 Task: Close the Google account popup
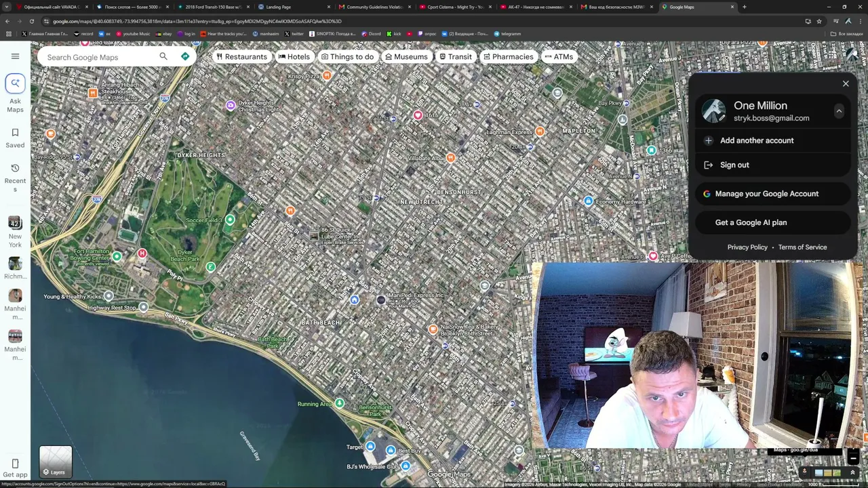coord(846,83)
